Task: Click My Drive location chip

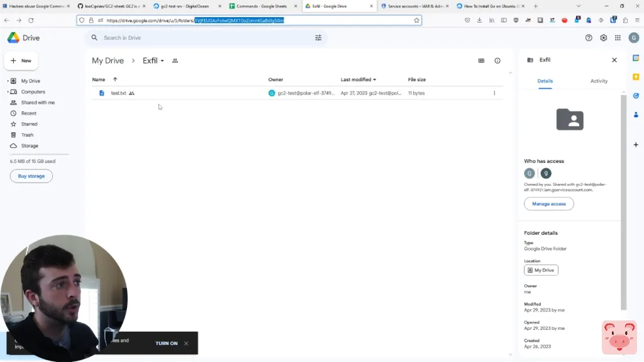Action: (x=541, y=270)
